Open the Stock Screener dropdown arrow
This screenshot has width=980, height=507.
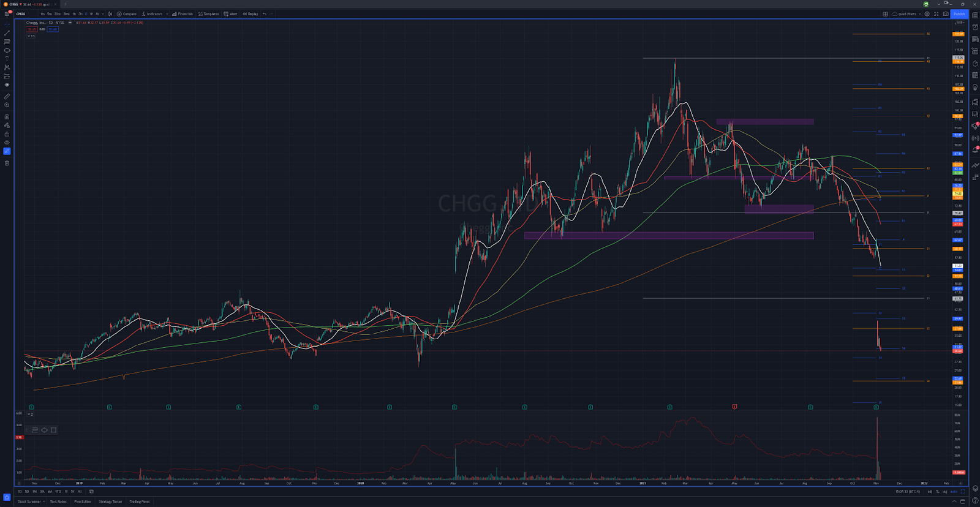point(44,501)
